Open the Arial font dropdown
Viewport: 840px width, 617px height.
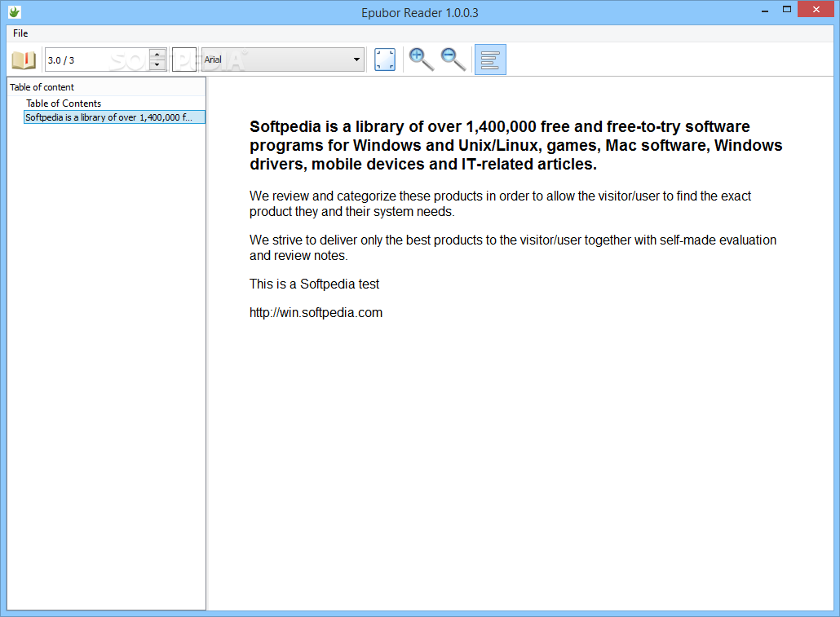click(283, 59)
